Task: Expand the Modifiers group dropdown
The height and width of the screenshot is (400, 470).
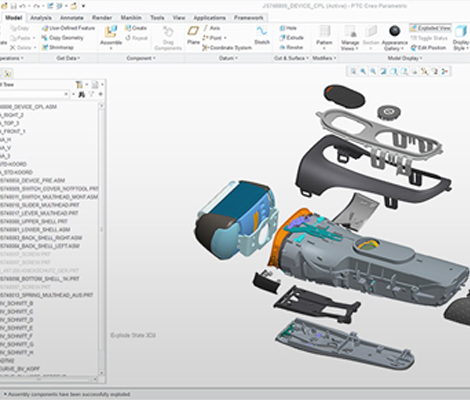Action: [x=324, y=58]
